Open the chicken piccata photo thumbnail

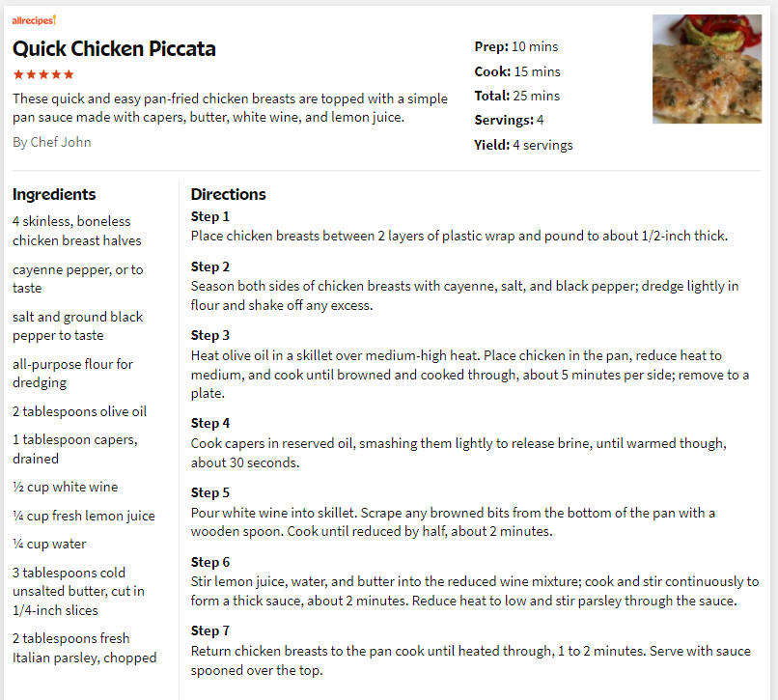[707, 69]
